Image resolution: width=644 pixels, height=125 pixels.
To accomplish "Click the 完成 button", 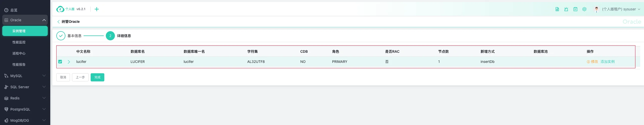I will [97, 77].
